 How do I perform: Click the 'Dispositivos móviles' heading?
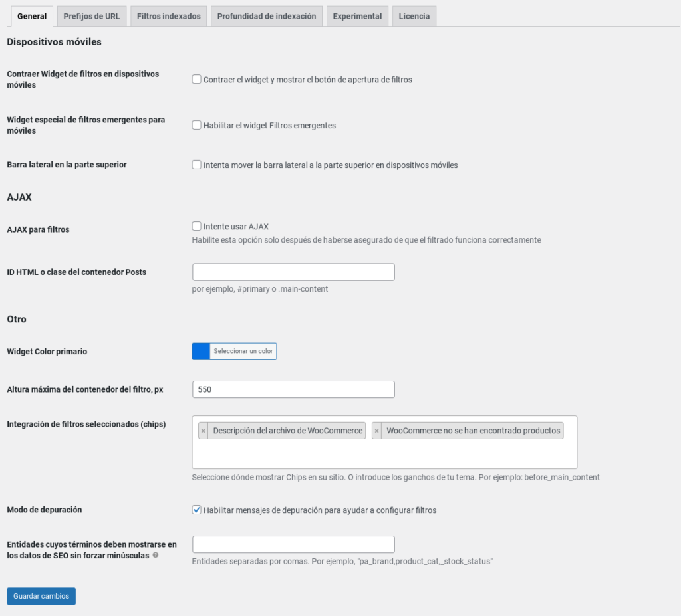(55, 42)
